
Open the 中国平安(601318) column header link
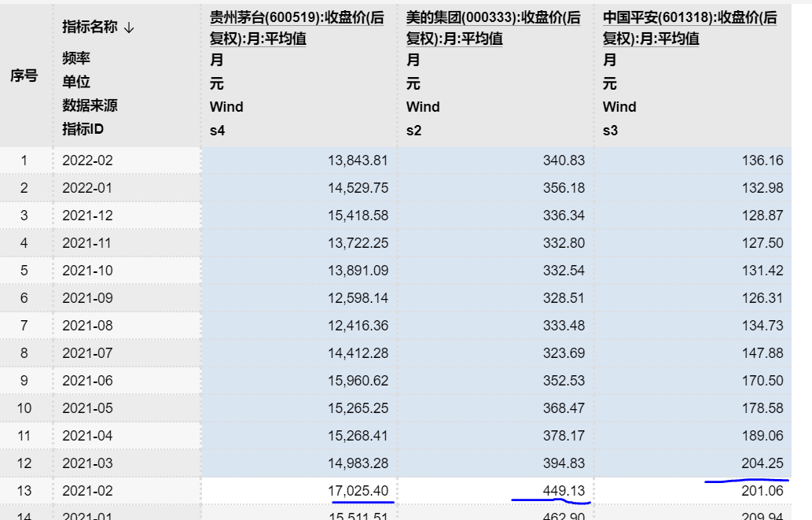(689, 28)
